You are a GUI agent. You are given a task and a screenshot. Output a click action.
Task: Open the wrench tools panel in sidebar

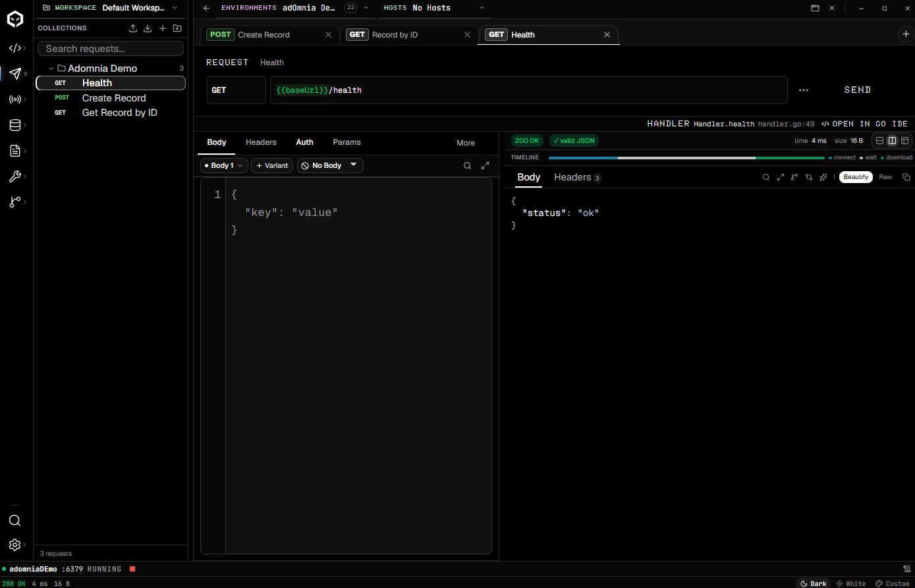tap(15, 176)
